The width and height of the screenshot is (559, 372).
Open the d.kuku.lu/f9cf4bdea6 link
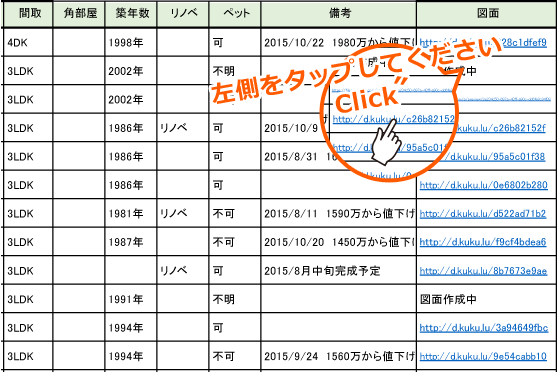[x=483, y=242]
